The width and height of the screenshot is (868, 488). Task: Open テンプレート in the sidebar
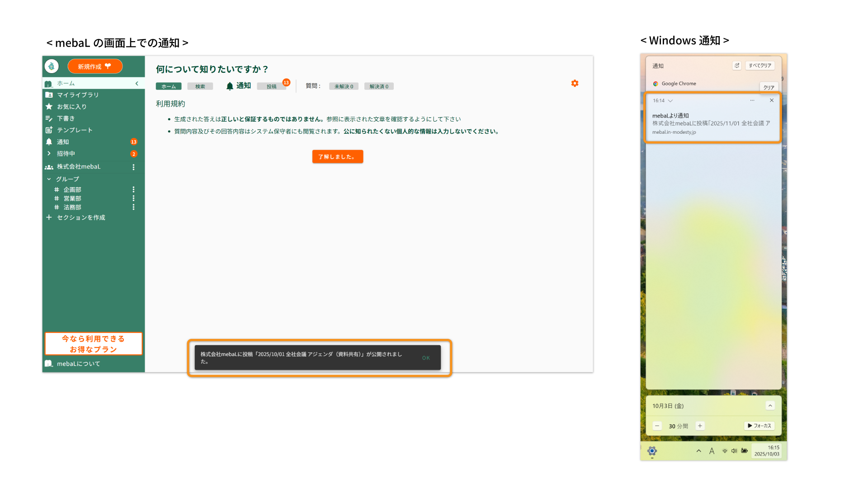(75, 130)
